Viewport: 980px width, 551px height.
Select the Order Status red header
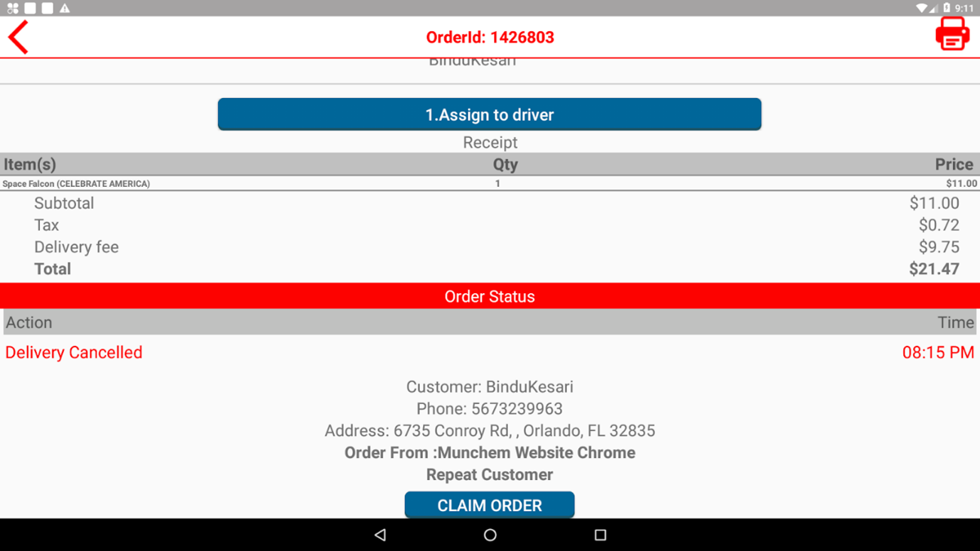coord(489,296)
